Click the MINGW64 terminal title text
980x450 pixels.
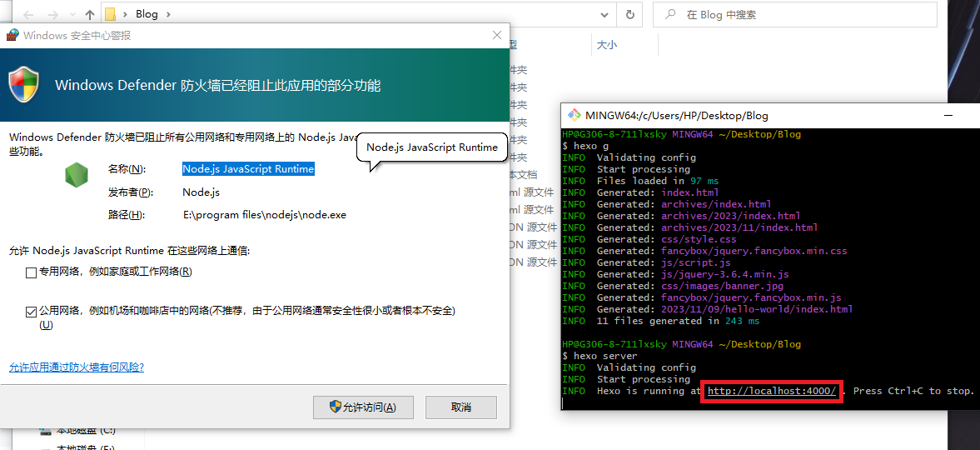click(x=677, y=116)
